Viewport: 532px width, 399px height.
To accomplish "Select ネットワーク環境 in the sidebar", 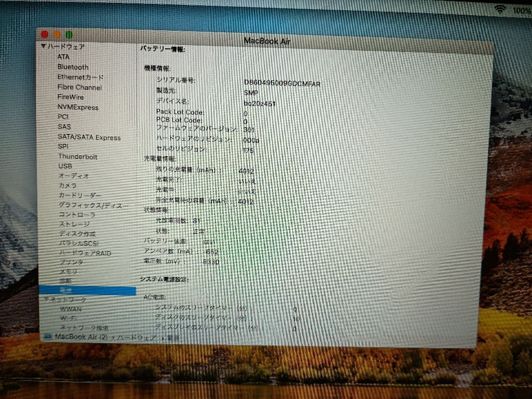I will pos(84,328).
